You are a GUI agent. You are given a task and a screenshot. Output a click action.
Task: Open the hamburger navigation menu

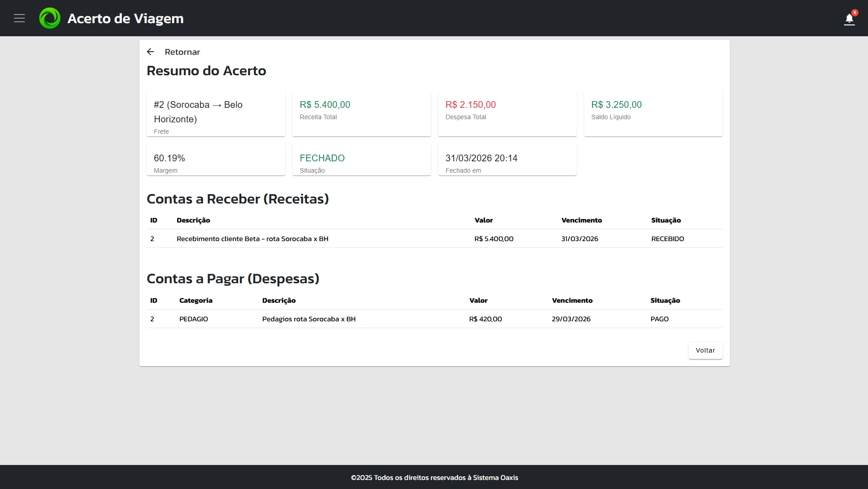tap(19, 18)
